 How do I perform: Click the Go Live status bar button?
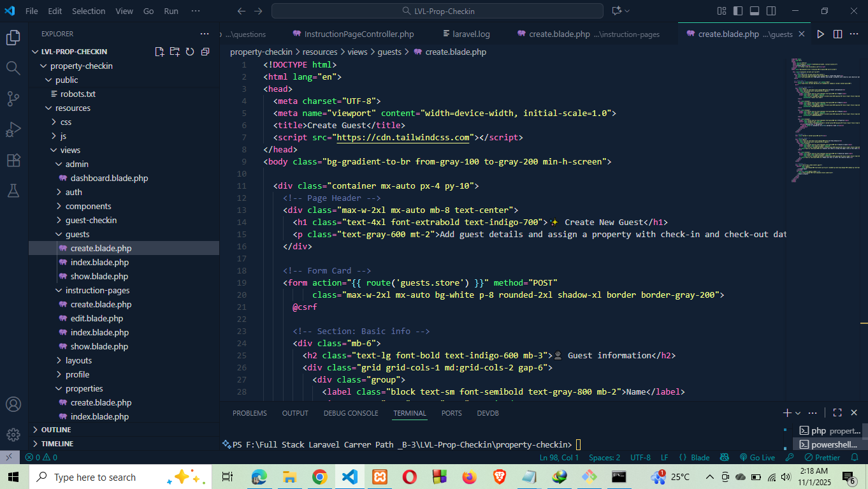pyautogui.click(x=757, y=457)
